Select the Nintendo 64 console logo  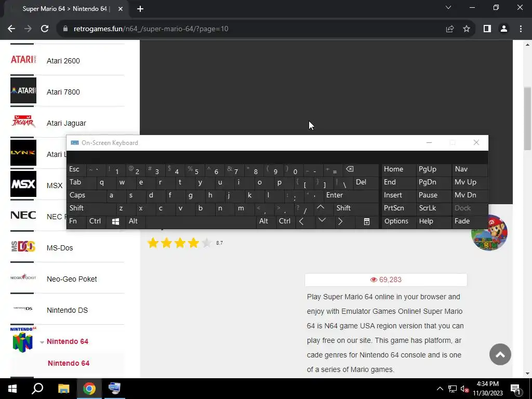pos(23,340)
